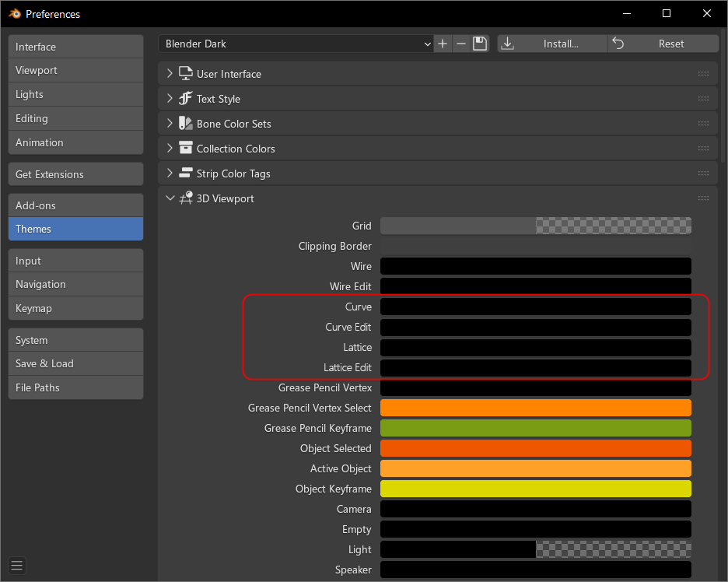
Task: Edit the Grid color swatch
Action: click(x=536, y=226)
